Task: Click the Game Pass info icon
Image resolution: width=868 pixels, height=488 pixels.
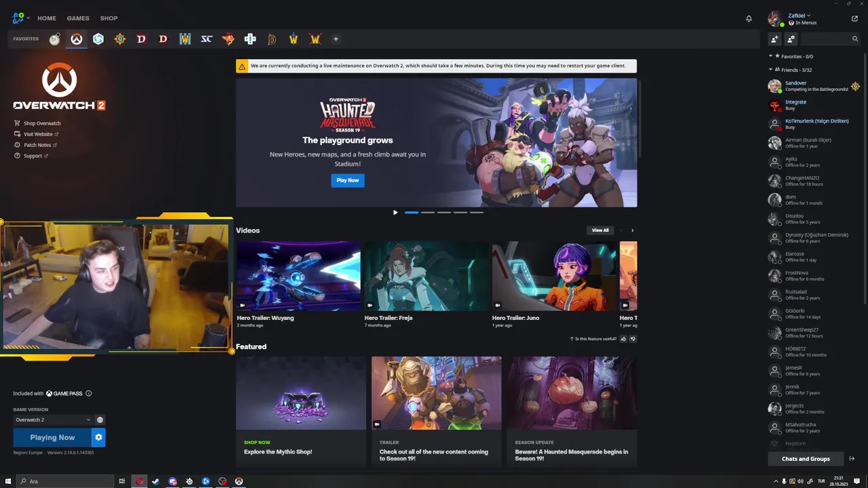Action: [x=89, y=393]
